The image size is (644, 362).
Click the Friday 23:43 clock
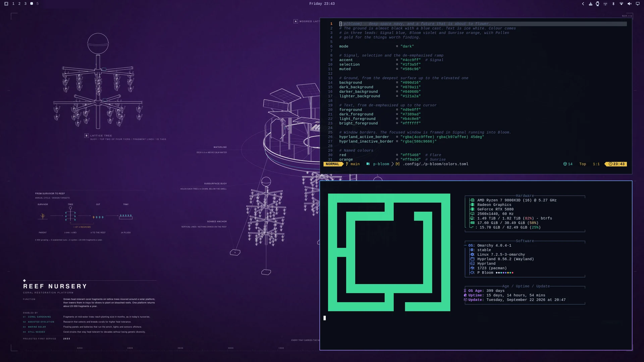pos(322,4)
